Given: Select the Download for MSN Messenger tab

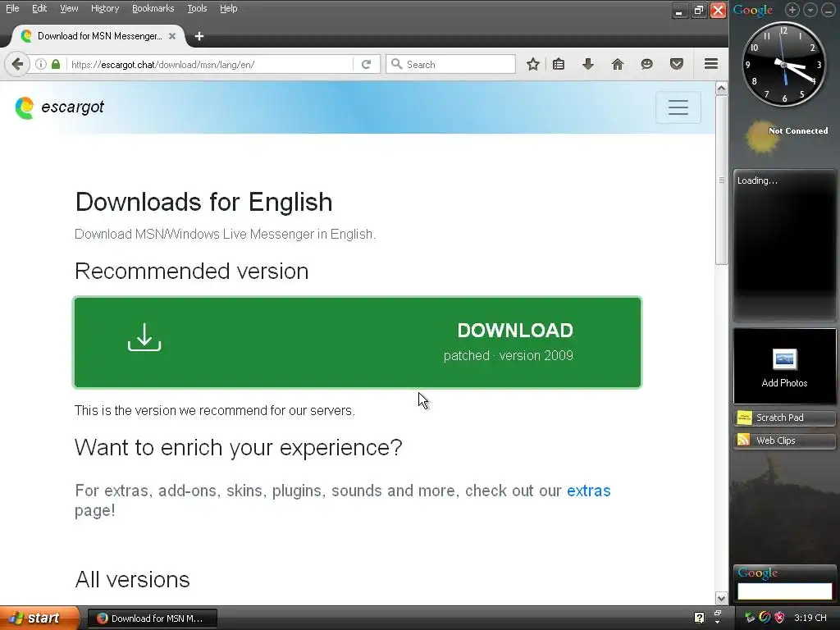Looking at the screenshot, I should click(x=98, y=36).
